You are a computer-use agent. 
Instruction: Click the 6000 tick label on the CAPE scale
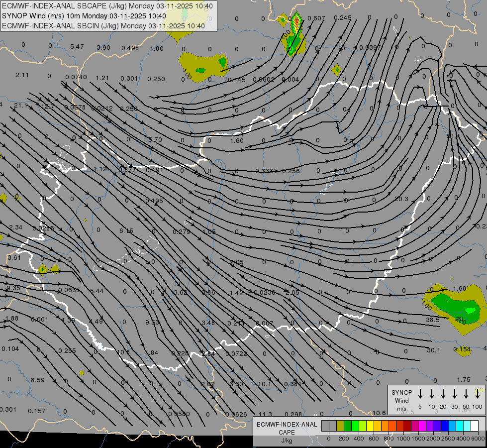click(x=478, y=439)
